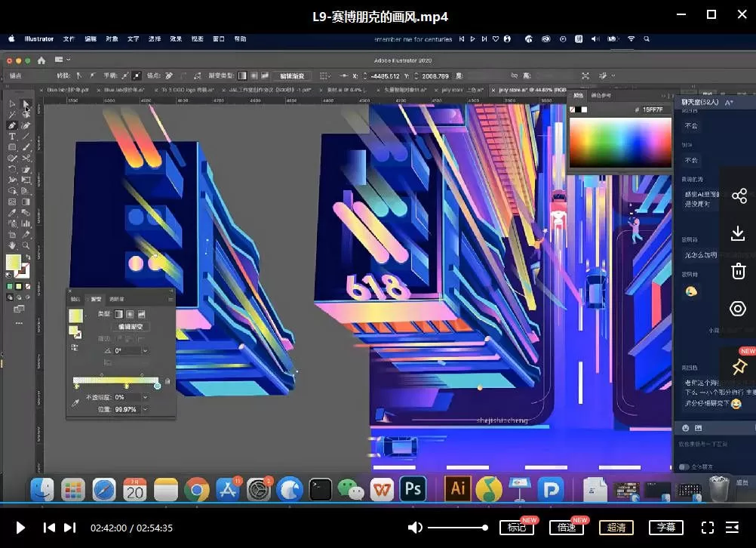Choose radial gradient type in Gradient panel
This screenshot has height=548, width=756.
tap(130, 313)
